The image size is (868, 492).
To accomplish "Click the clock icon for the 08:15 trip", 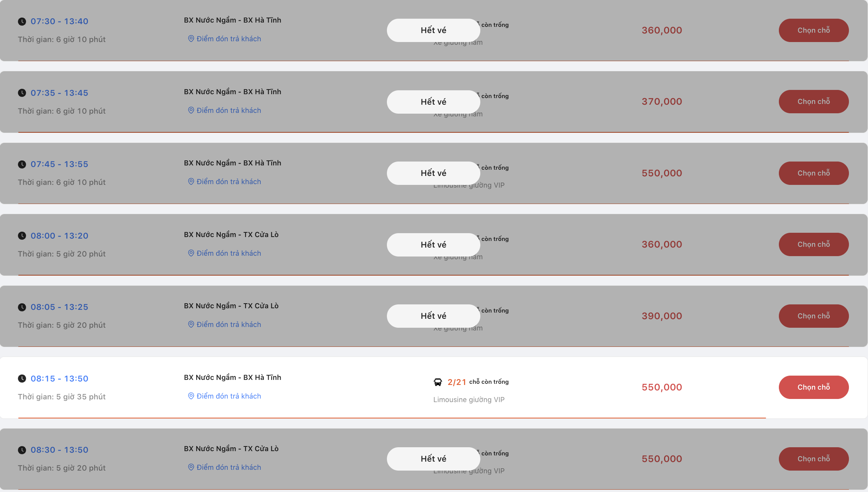I will (x=22, y=378).
